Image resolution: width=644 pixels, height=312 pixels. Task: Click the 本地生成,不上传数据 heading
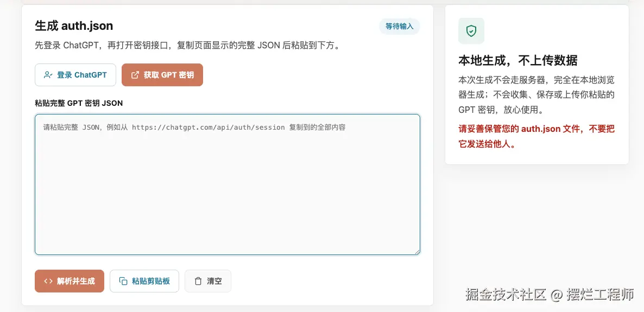pos(518,60)
